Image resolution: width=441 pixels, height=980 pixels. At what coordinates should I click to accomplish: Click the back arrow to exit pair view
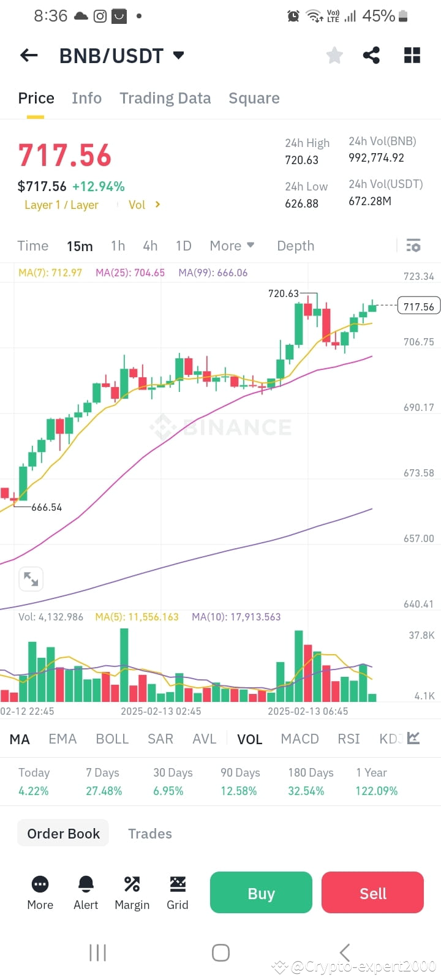(28, 55)
